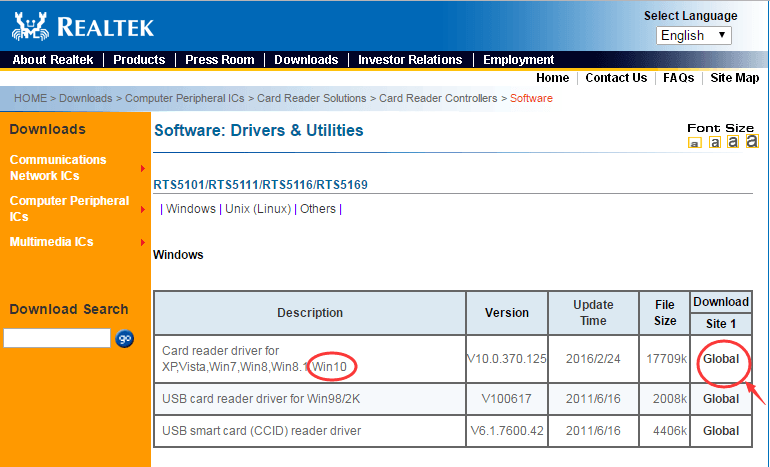Select the largest font size icon
Viewport: 770px width, 467px height.
[x=752, y=141]
